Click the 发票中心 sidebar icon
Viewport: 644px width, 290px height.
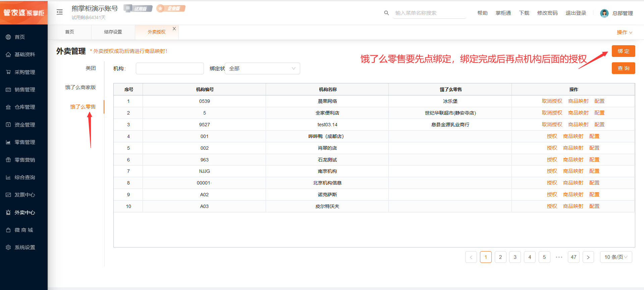pyautogui.click(x=8, y=195)
